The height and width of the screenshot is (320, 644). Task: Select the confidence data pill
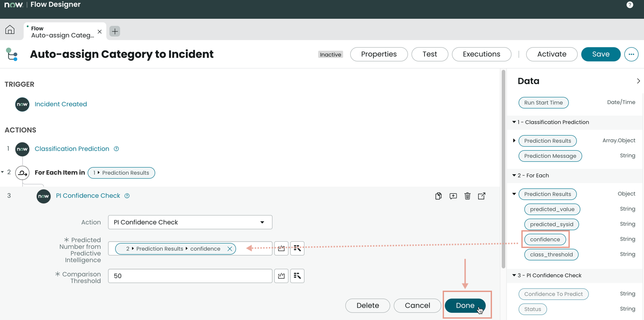[545, 240]
